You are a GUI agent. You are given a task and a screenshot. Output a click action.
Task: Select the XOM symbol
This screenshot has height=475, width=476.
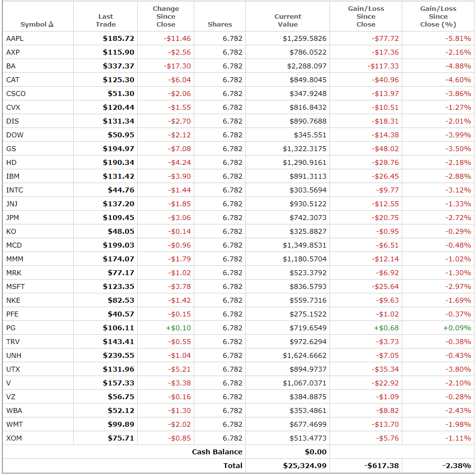(14, 438)
